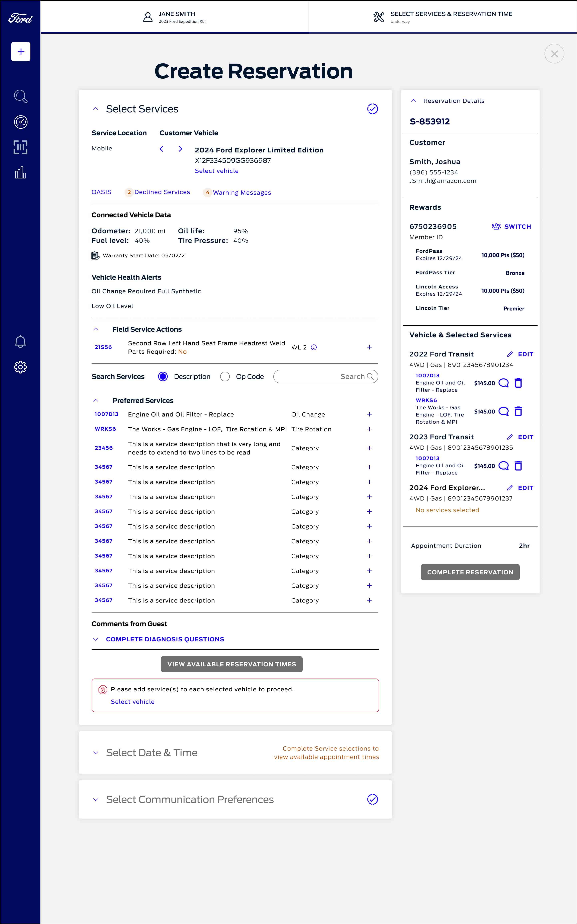Click the plus button in sidebar
This screenshot has height=924, width=577.
tap(21, 51)
